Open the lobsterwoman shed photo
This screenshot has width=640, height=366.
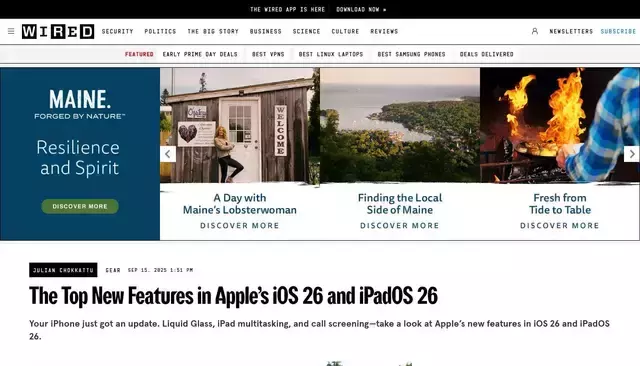click(240, 126)
